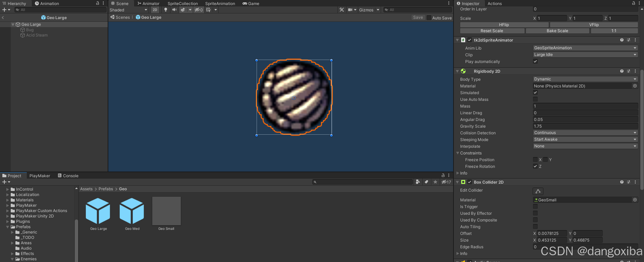Open the Gizmos dropdown
644x262 pixels.
pos(369,10)
